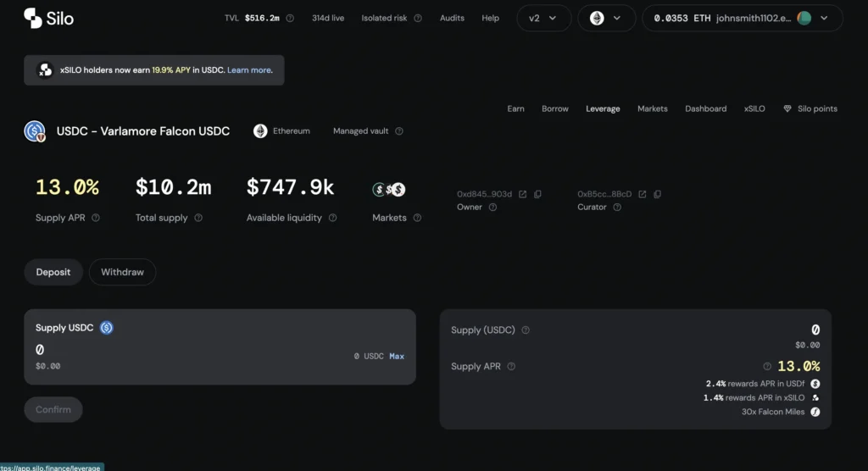Show the Total supply info icon

(198, 218)
